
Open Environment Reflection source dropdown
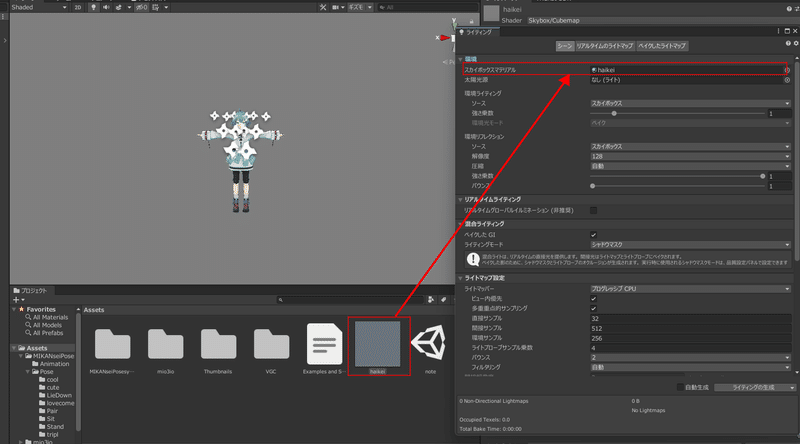[690, 146]
